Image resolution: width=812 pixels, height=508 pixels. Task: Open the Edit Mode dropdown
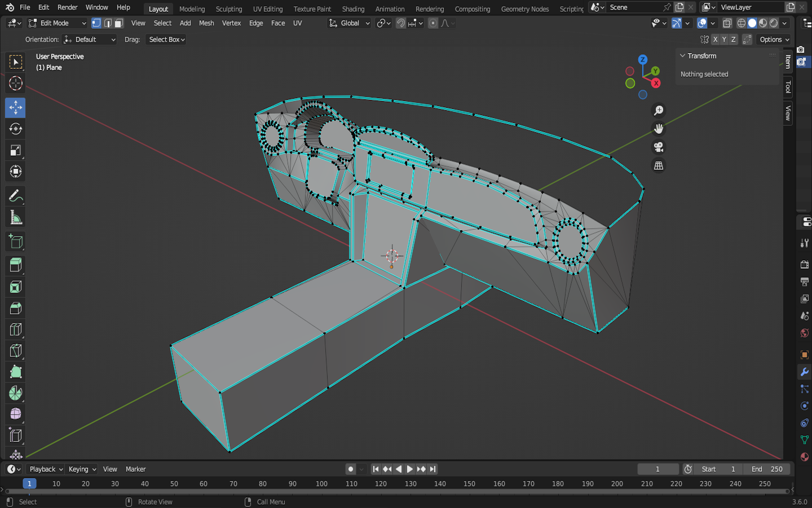58,23
